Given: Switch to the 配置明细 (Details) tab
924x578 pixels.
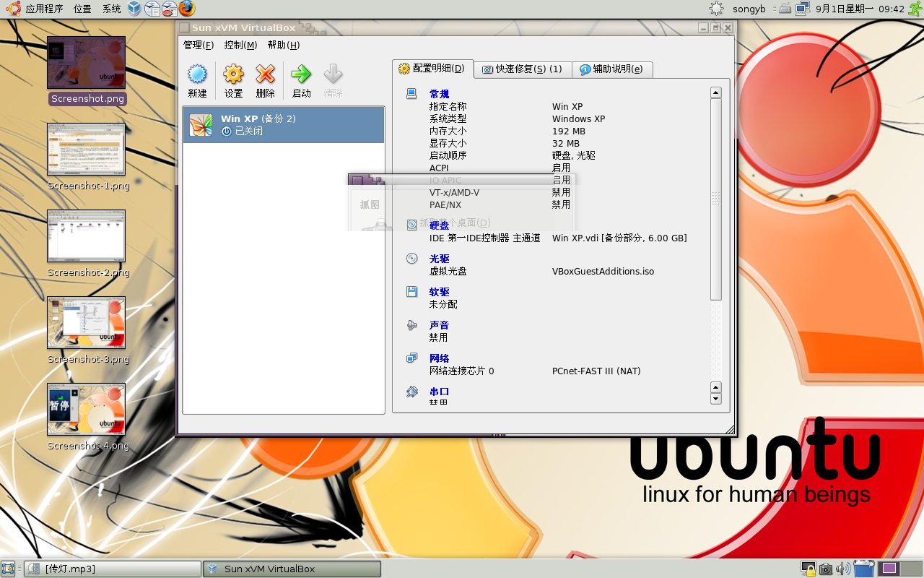Looking at the screenshot, I should pyautogui.click(x=433, y=69).
